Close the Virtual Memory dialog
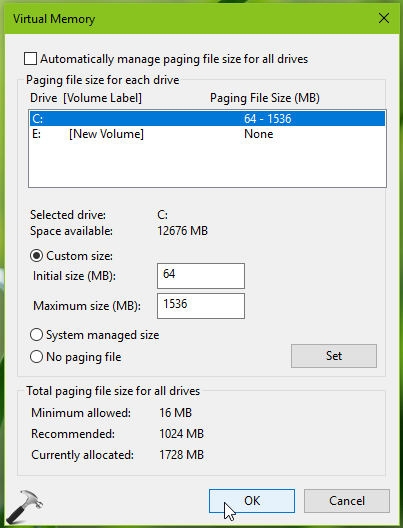 click(x=384, y=18)
